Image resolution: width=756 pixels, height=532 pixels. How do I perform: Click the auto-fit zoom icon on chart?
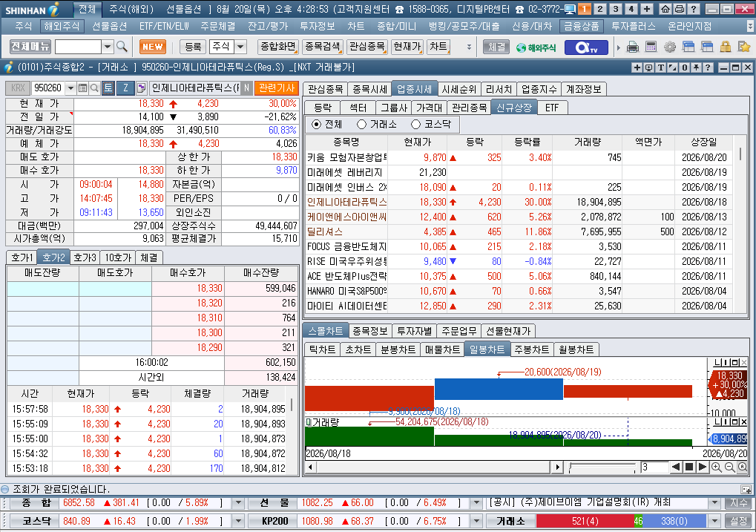pyautogui.click(x=743, y=467)
